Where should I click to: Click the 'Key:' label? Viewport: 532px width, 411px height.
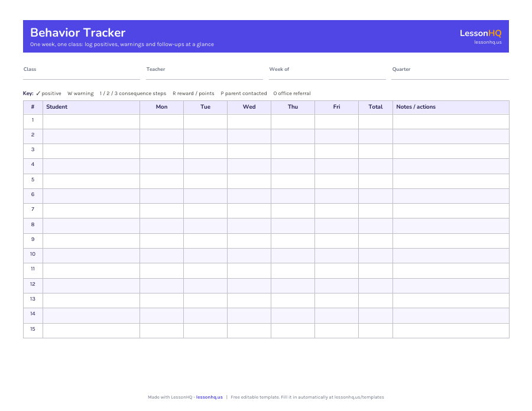[x=28, y=93]
